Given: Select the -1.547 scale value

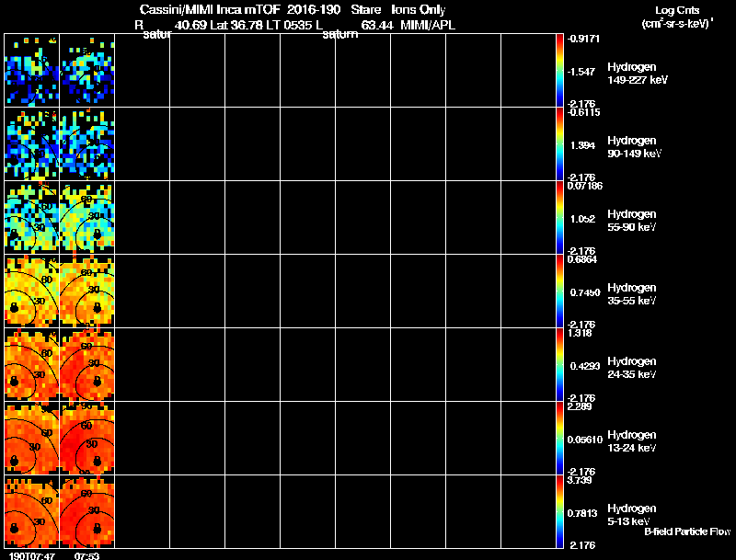Looking at the screenshot, I should pos(581,72).
